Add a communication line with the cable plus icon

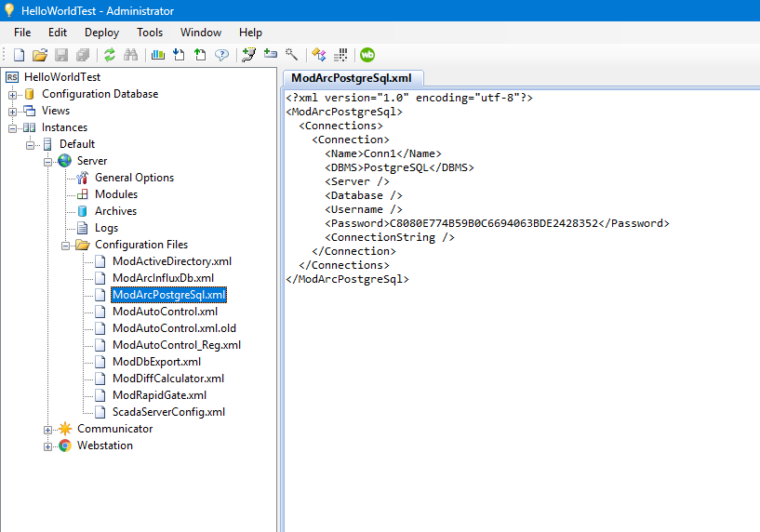click(x=249, y=55)
